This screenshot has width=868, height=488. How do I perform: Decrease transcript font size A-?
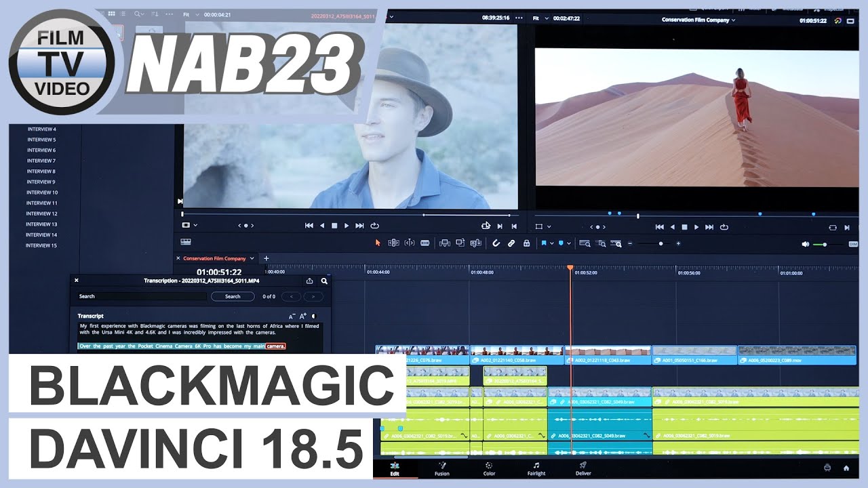tap(292, 317)
